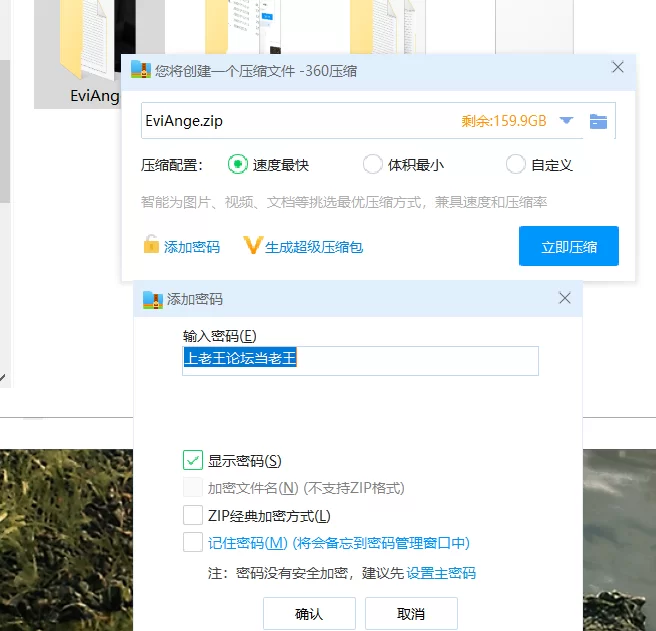
Task: Cancel with the 取消 button
Action: point(411,613)
